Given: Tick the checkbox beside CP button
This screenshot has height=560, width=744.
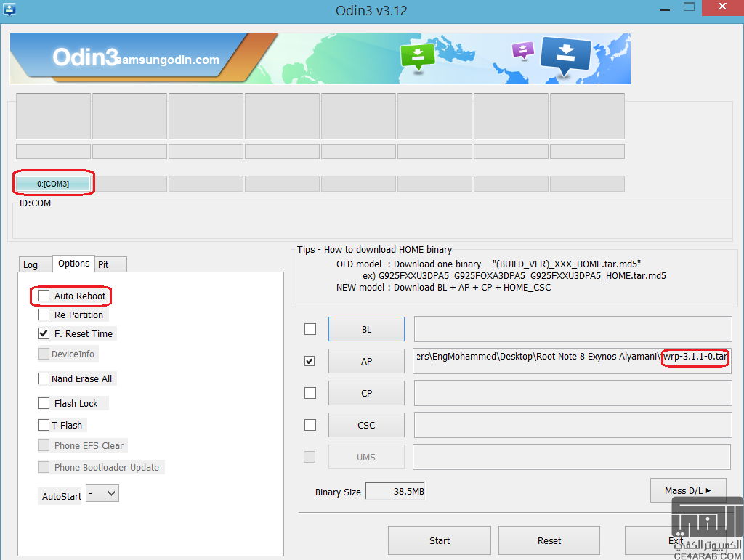Looking at the screenshot, I should 310,393.
